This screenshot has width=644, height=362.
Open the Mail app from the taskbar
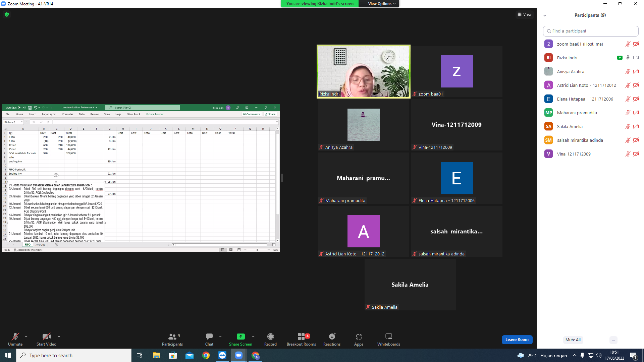click(x=189, y=355)
